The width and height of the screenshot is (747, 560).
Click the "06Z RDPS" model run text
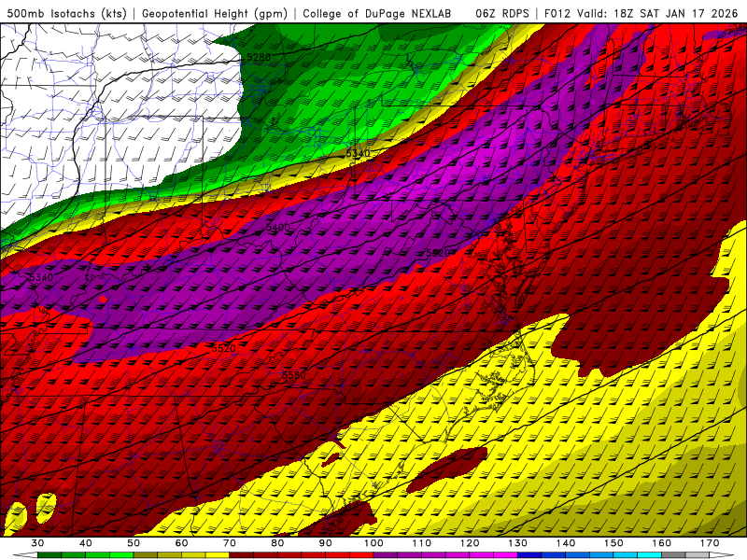click(x=502, y=13)
